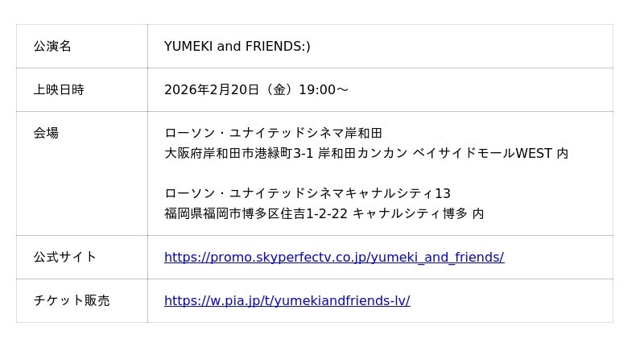Select the ローソン・ユナイテッドシネマ岸和田 venue name
644x347 pixels.
[273, 134]
